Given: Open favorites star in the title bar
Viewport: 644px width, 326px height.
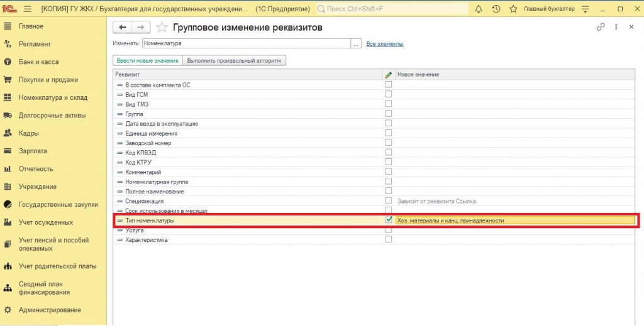Looking at the screenshot, I should click(x=513, y=9).
